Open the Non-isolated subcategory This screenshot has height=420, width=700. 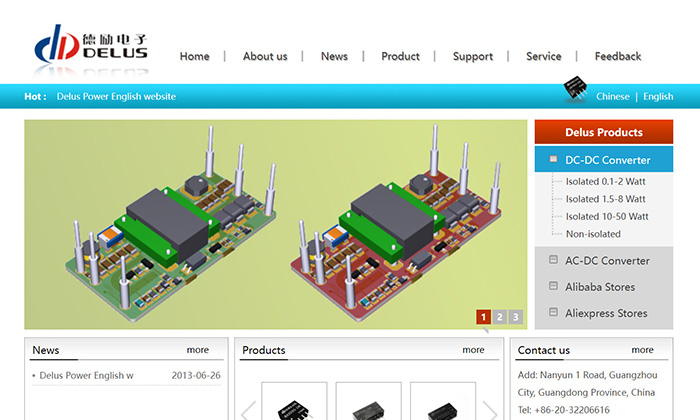[x=593, y=234]
